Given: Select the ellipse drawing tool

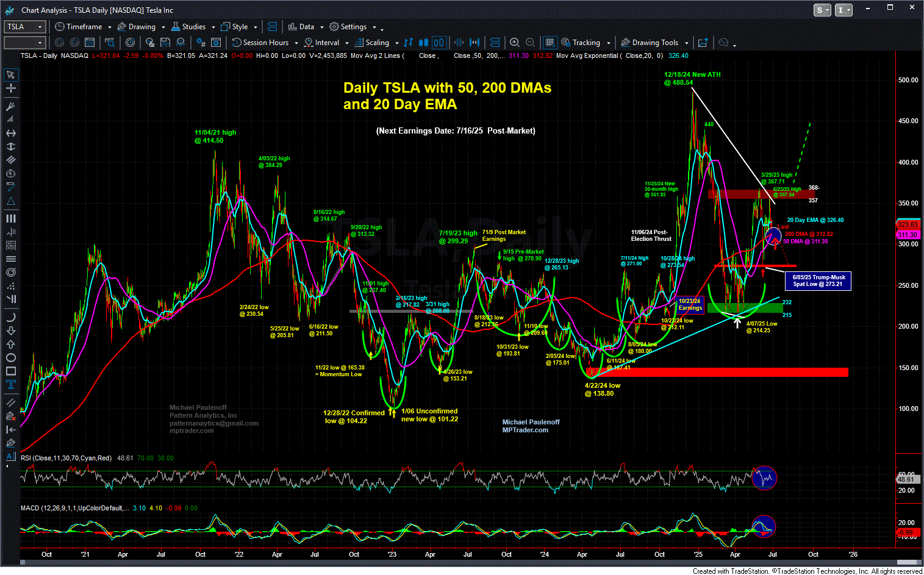Looking at the screenshot, I should coord(11,357).
